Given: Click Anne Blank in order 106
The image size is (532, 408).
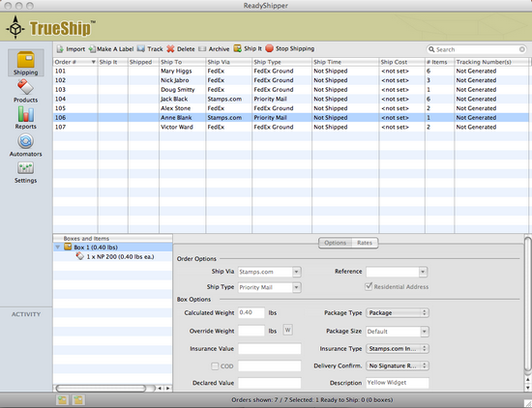Looking at the screenshot, I should (176, 118).
